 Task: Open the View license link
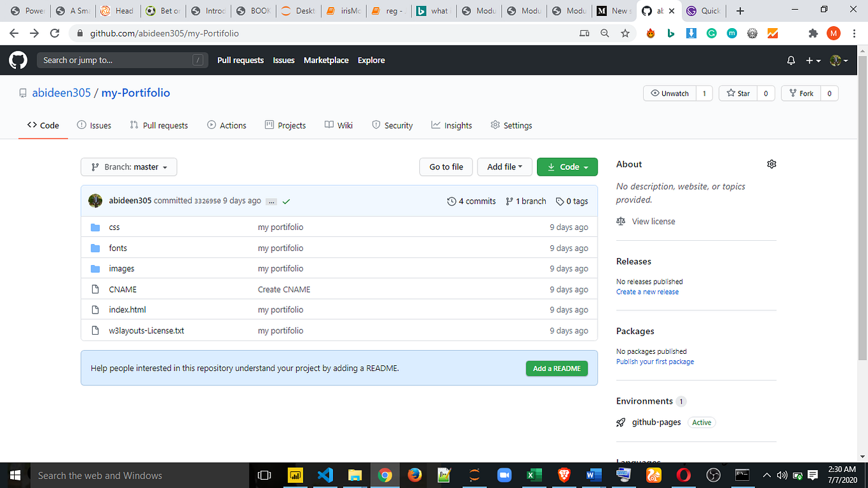(653, 221)
